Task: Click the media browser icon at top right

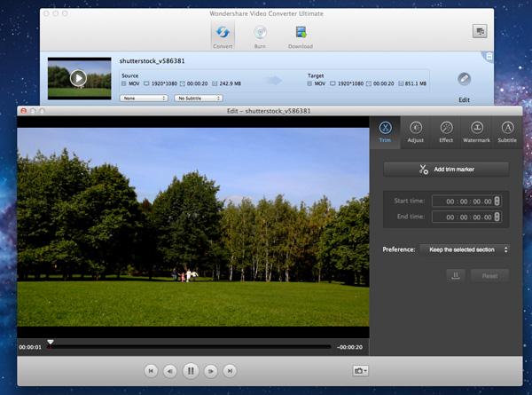Action: [x=480, y=31]
